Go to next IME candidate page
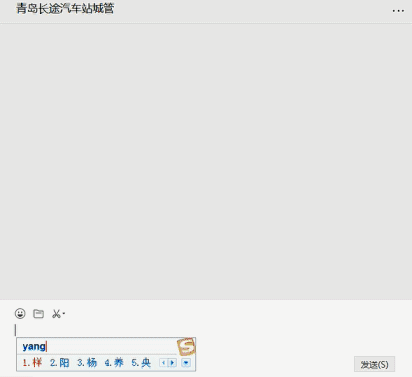Screen dimensions: 412x377 click(x=172, y=363)
